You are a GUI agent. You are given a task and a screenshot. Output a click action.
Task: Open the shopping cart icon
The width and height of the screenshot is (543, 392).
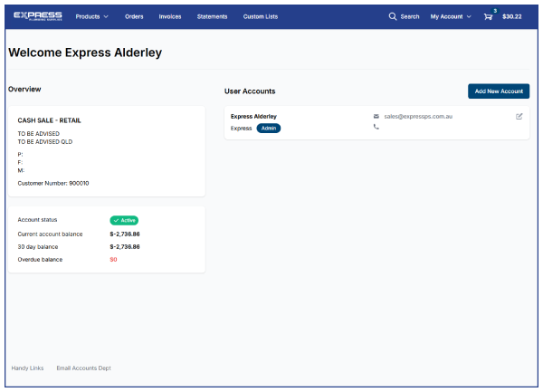(x=488, y=16)
